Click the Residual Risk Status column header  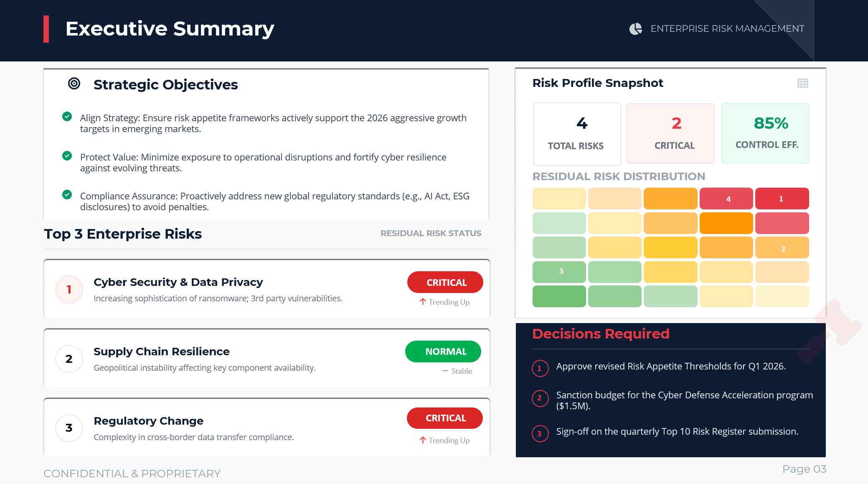point(431,233)
